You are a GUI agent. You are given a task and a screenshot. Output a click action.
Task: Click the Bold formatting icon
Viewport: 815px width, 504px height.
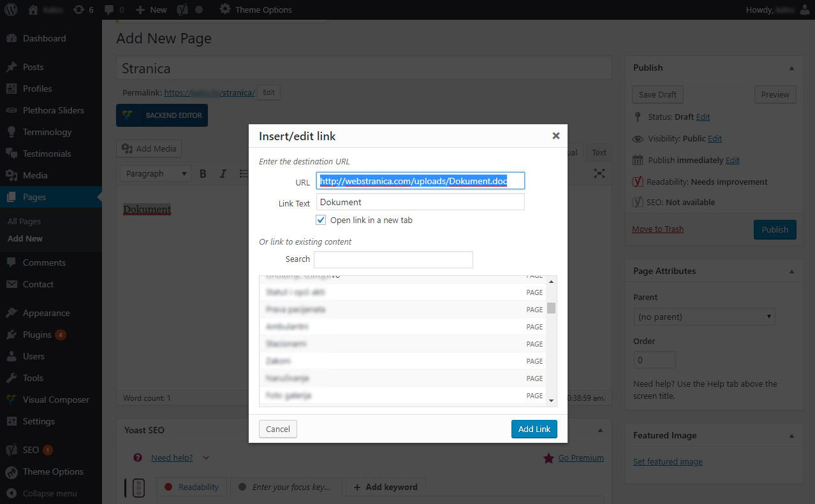[203, 174]
